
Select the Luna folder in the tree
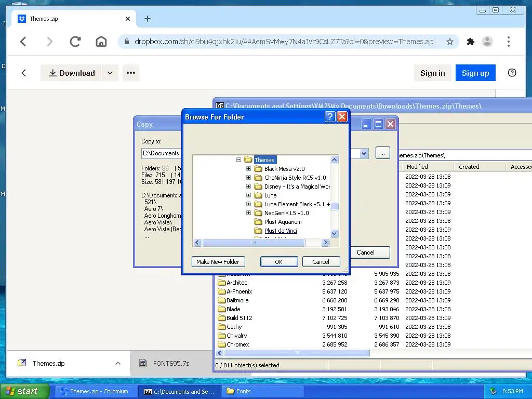pos(270,195)
